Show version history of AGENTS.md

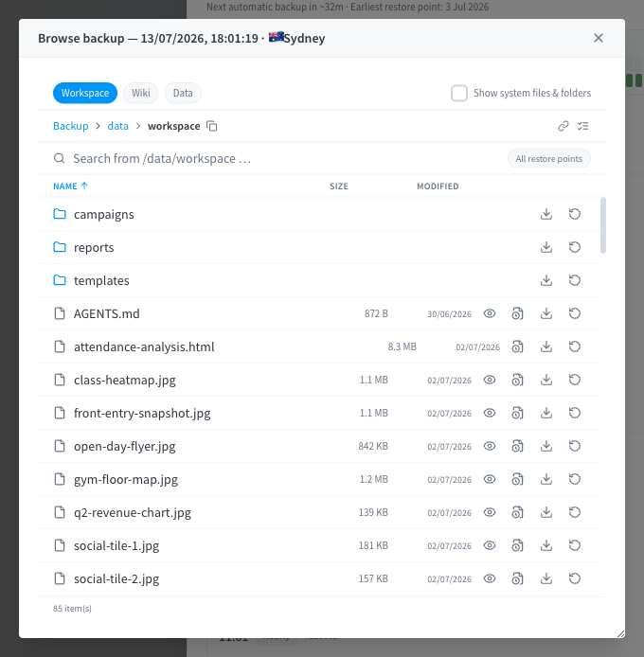tap(517, 313)
